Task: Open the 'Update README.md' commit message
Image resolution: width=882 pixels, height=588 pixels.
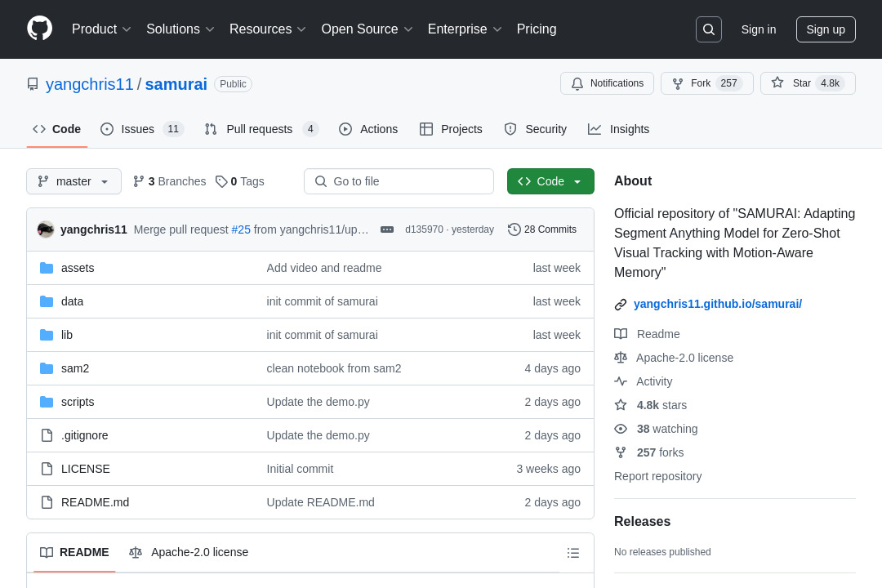Action: click(321, 502)
